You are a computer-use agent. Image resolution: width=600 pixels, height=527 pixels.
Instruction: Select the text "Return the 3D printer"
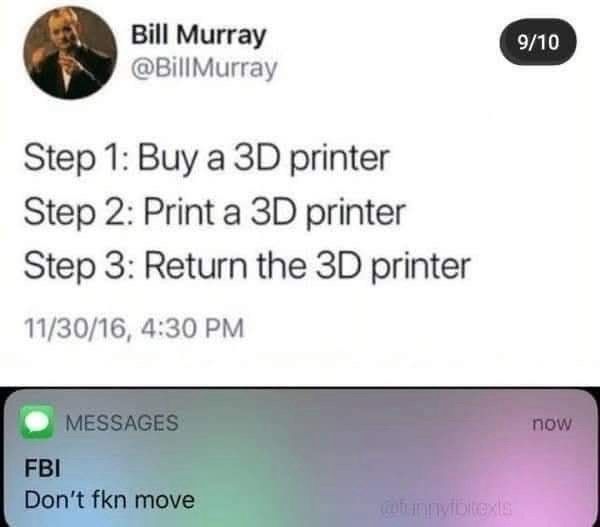click(x=307, y=266)
